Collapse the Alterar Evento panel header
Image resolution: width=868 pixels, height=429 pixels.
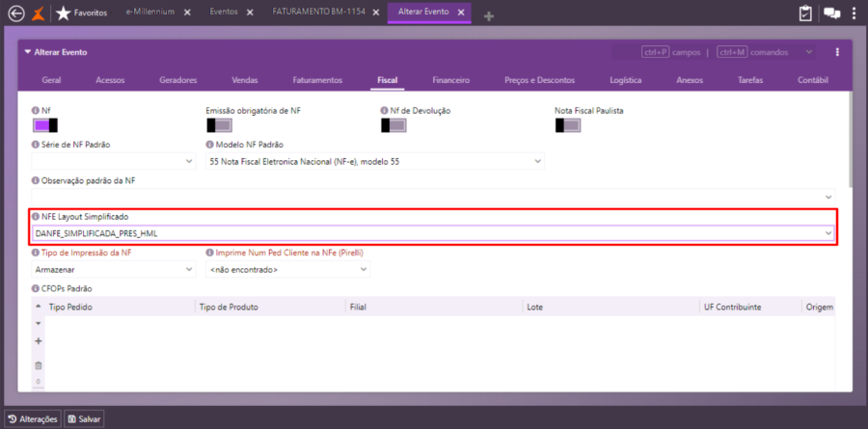(x=28, y=52)
